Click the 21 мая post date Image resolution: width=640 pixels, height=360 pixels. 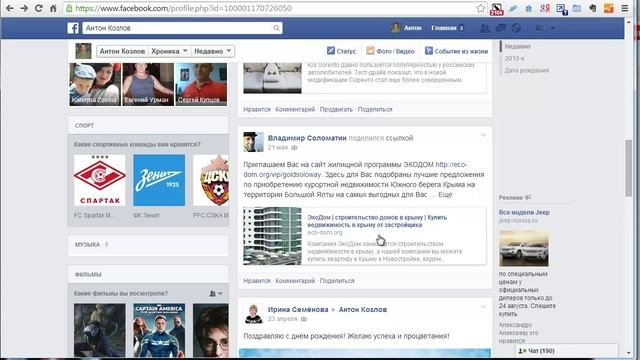coord(278,147)
